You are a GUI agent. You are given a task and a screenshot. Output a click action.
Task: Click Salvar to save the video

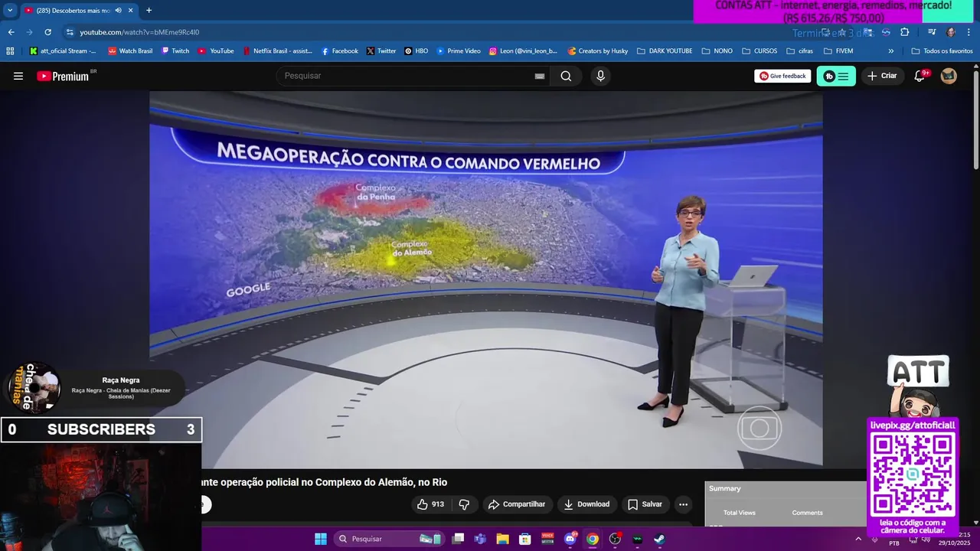pyautogui.click(x=645, y=504)
